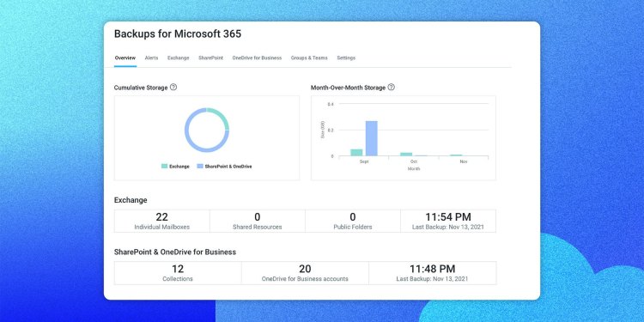Select the 0 Shared Resources cell
644x322 pixels.
258,221
